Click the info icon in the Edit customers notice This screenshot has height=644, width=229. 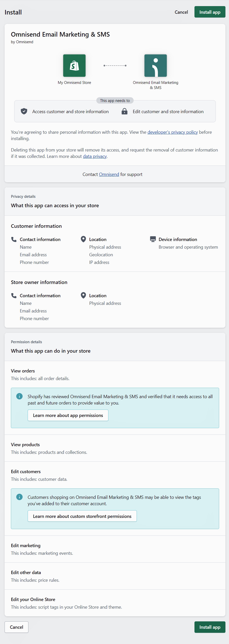[x=20, y=497]
